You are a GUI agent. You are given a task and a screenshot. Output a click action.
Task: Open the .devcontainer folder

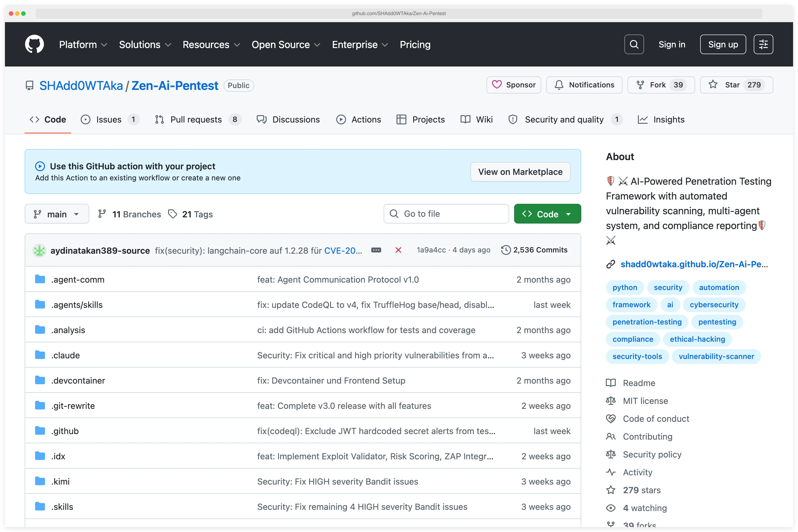pyautogui.click(x=78, y=380)
